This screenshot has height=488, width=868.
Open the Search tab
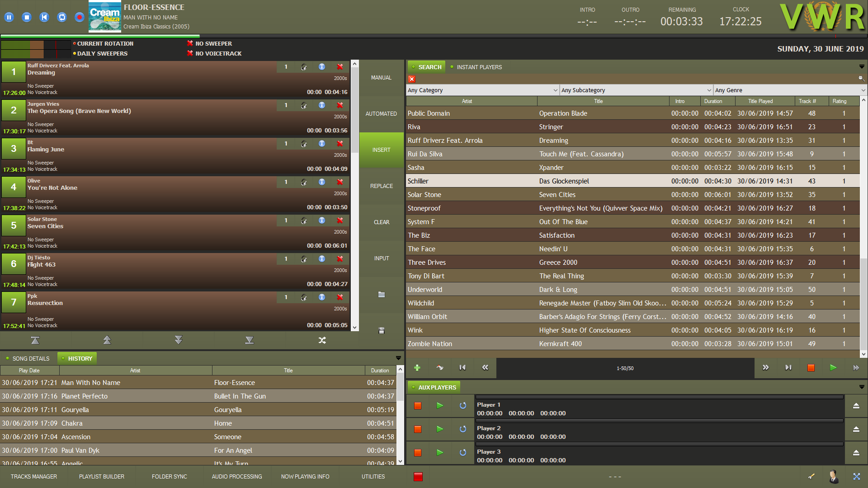(426, 67)
